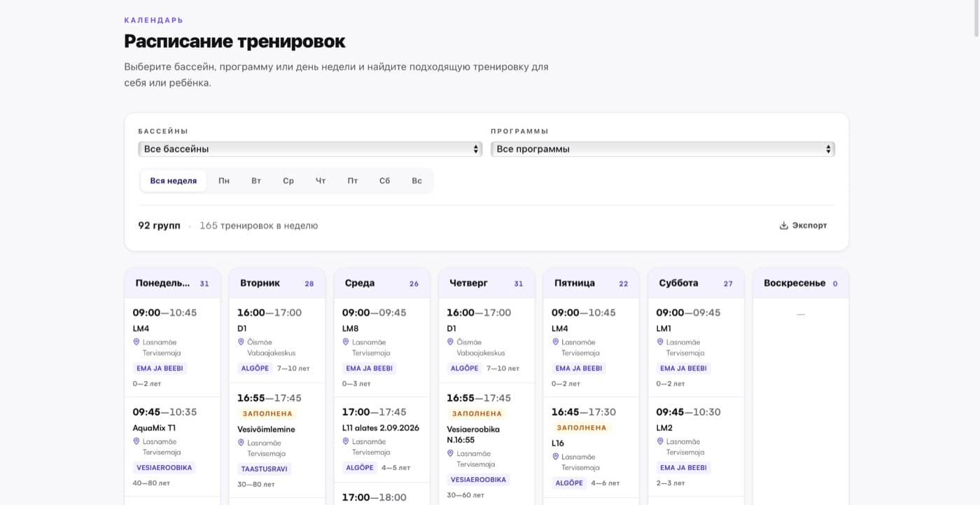This screenshot has width=980, height=505.
Task: Open the Все бассейны pool dropdown
Action: pos(310,149)
